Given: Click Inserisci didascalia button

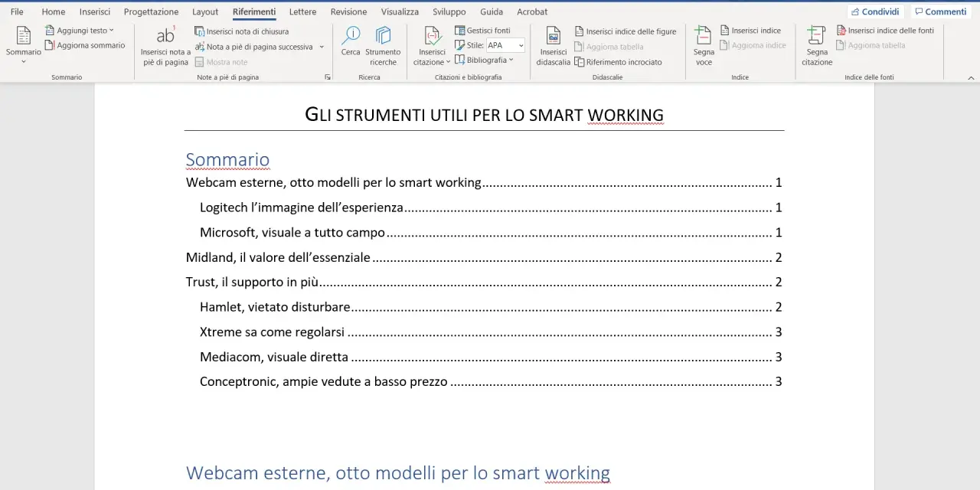Looking at the screenshot, I should point(553,46).
